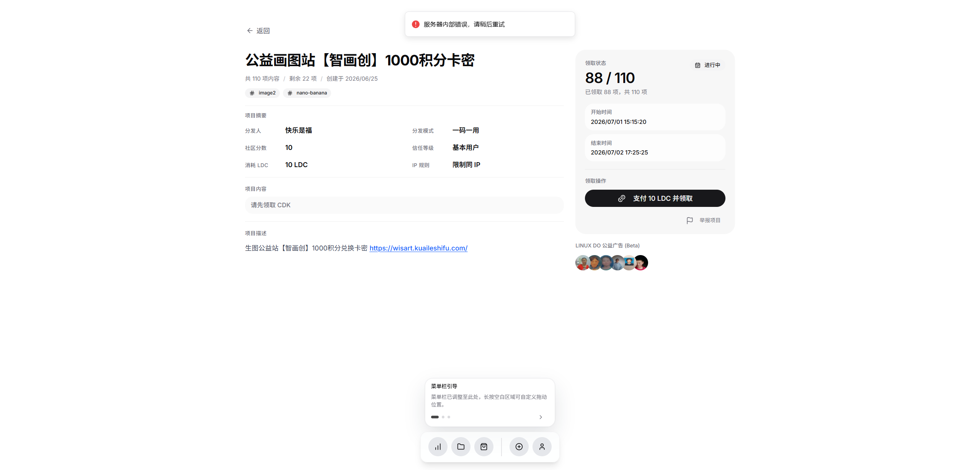Click the 请先领取 CDK content field
980x470 pixels.
pos(404,205)
